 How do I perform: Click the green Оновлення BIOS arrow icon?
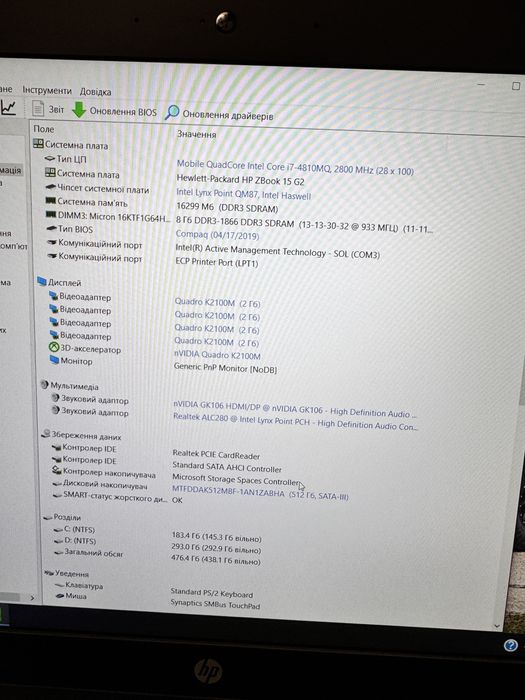(79, 109)
